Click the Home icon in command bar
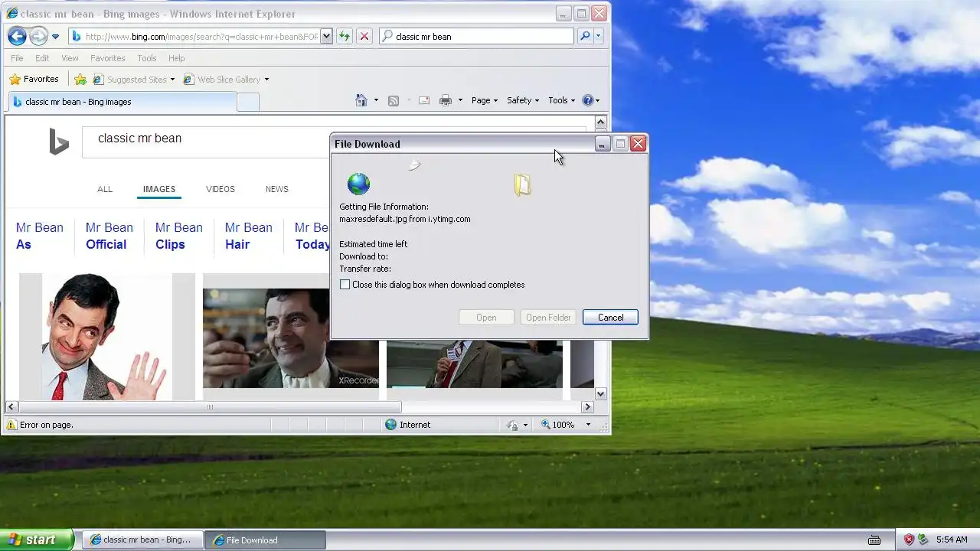 361,100
